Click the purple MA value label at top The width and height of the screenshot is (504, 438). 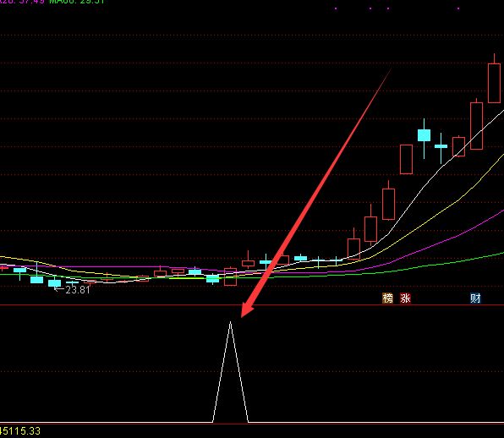[x=22, y=2]
